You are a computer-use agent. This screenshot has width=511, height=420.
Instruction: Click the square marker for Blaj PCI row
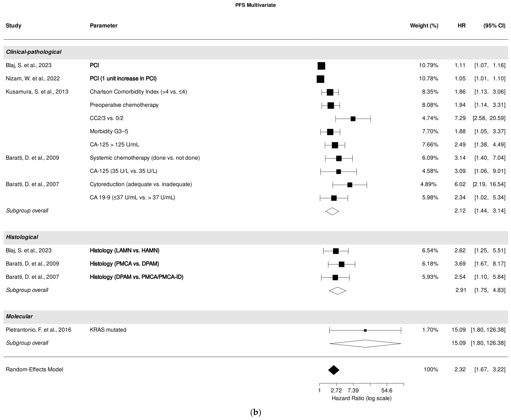(x=321, y=66)
